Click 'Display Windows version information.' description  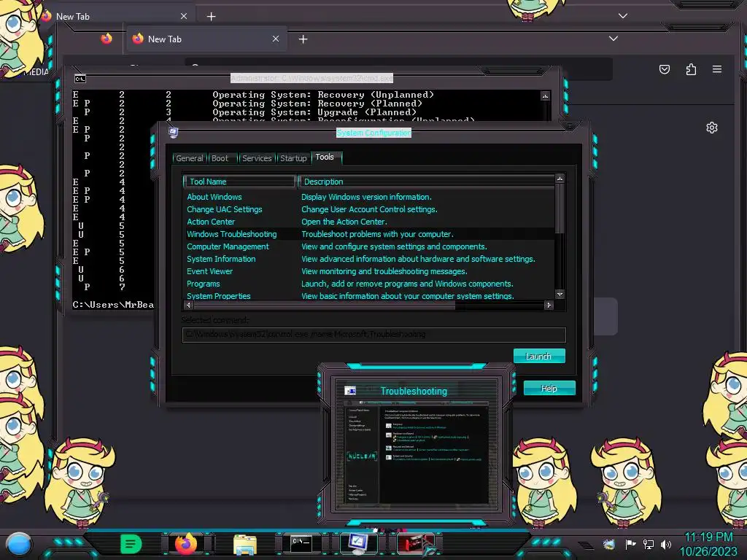tap(366, 197)
